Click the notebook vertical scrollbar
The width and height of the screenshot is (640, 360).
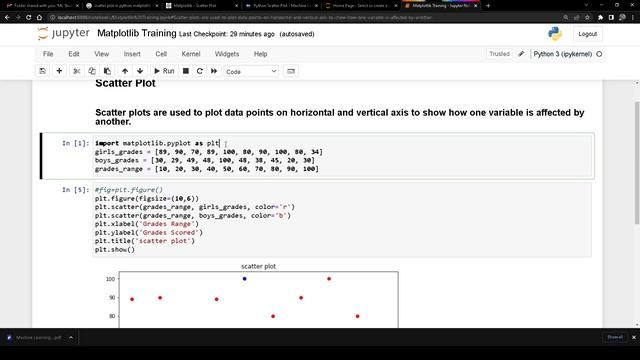637,163
